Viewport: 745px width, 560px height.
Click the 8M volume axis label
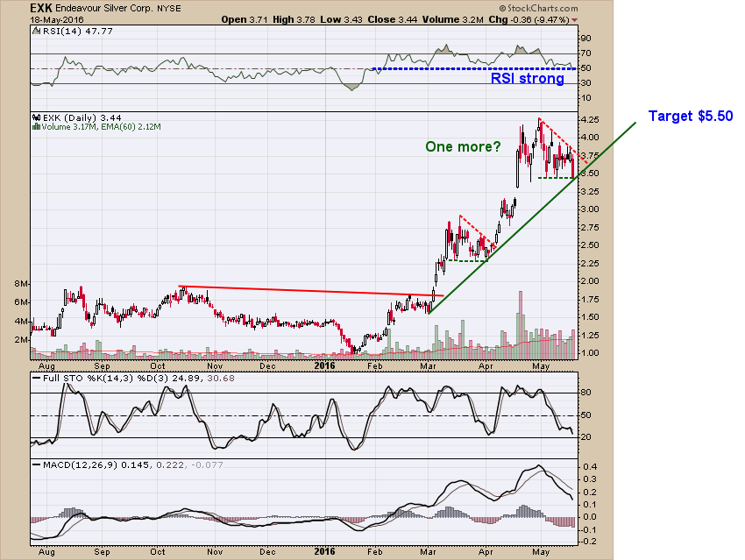click(x=21, y=284)
